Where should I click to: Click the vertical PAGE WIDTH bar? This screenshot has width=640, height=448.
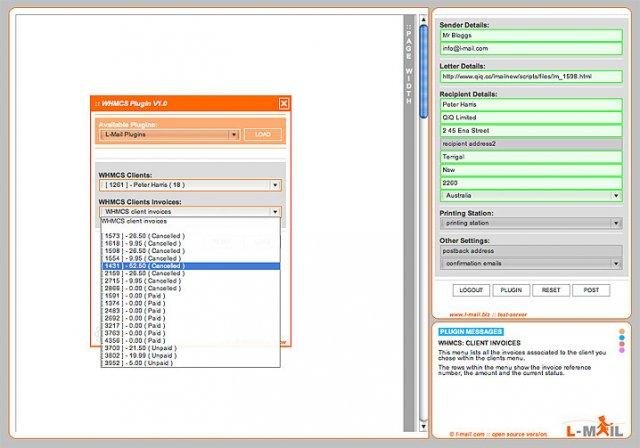(x=409, y=223)
